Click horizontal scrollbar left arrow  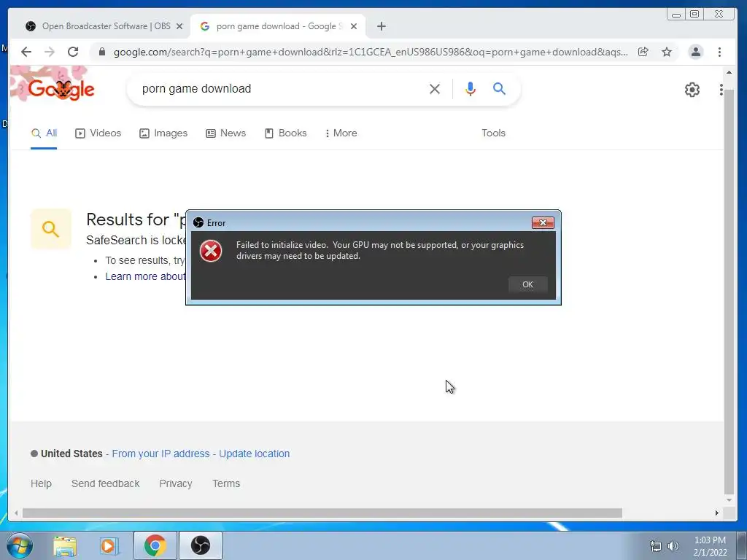16,513
